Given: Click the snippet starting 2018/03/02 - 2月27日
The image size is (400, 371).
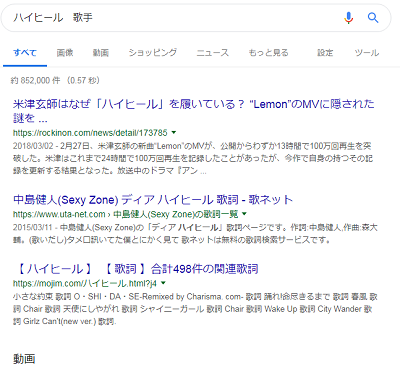Looking at the screenshot, I should [193, 158].
